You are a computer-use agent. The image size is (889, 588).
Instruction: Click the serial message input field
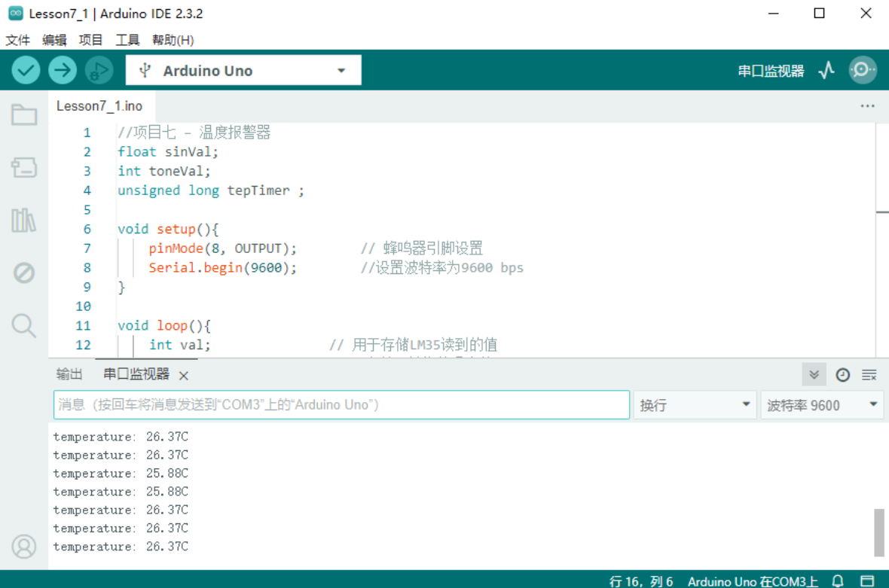342,405
